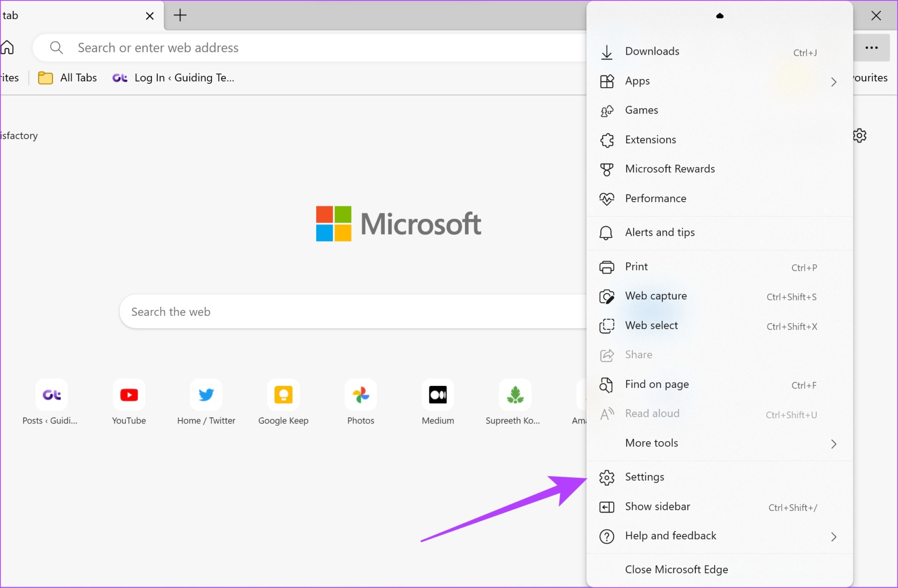Start a Web capture

pyautogui.click(x=656, y=296)
